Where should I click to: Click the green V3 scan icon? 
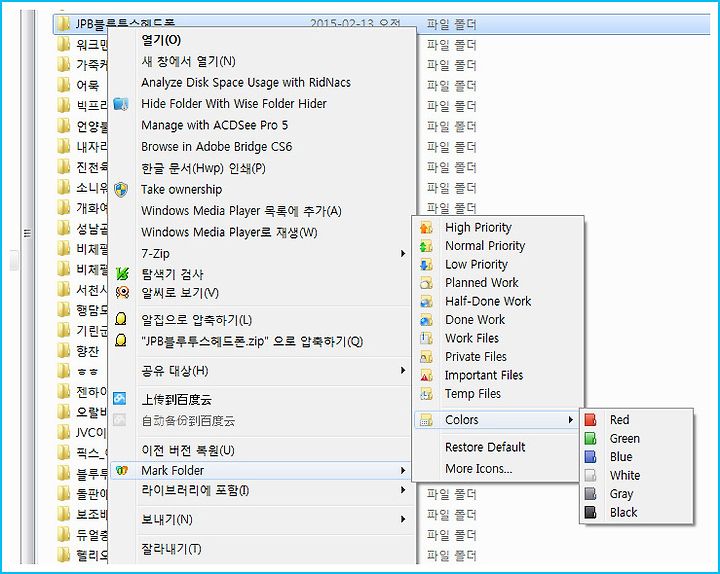point(122,274)
